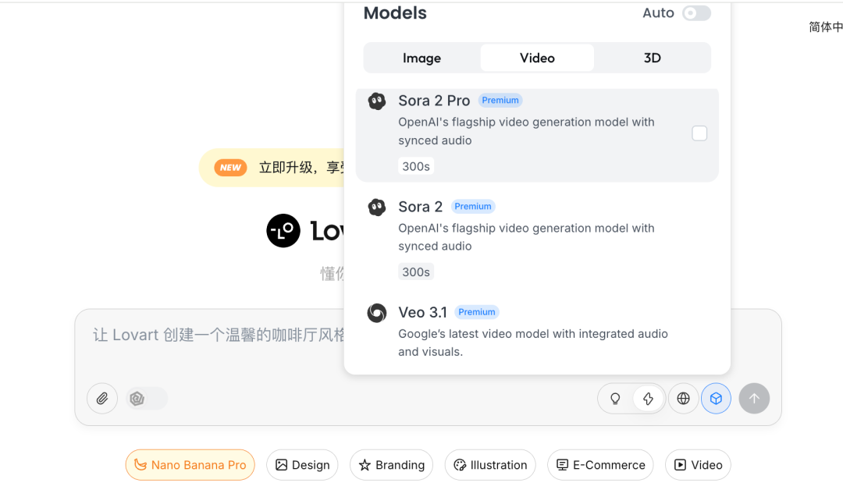Click the Lovart round logo
This screenshot has width=843, height=504.
283,231
